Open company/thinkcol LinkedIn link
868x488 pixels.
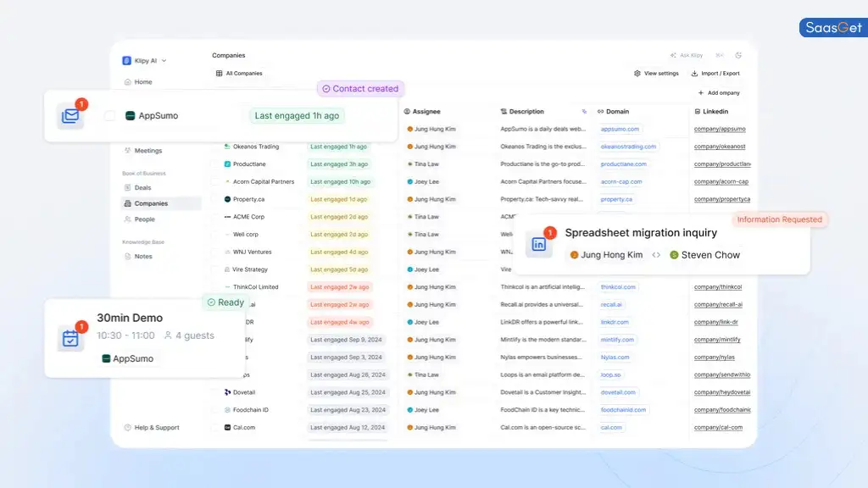tap(718, 287)
